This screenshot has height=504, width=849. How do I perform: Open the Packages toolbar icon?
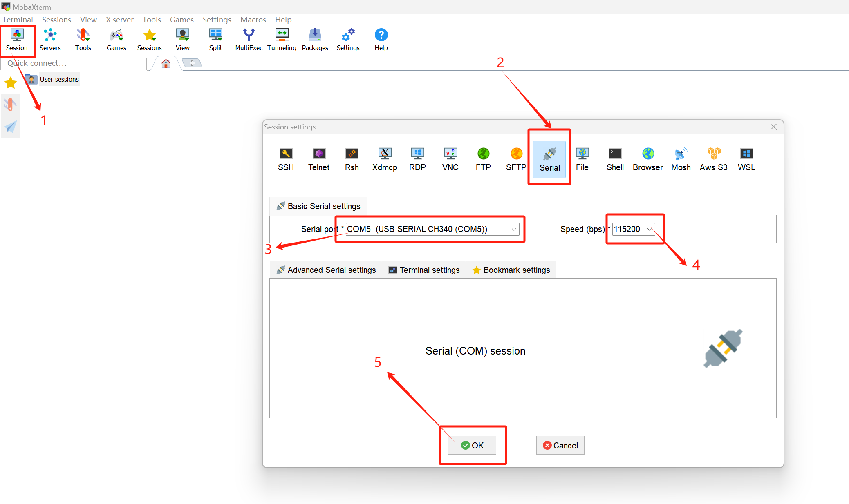[315, 40]
